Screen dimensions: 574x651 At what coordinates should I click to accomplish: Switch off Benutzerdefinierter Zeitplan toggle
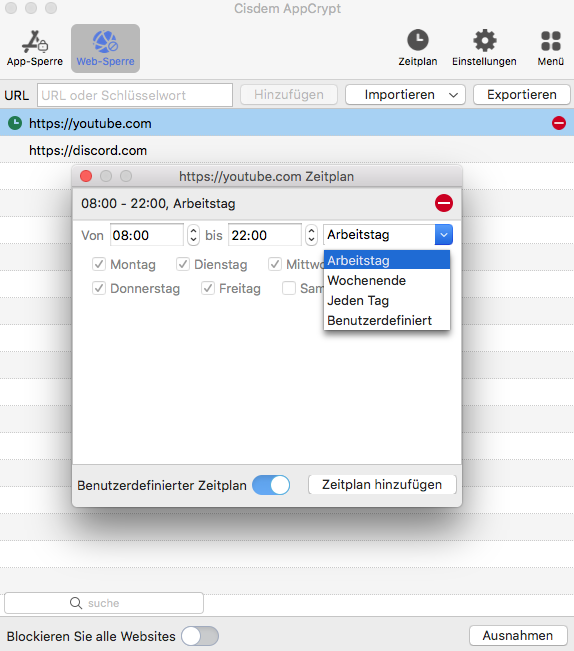tap(271, 485)
